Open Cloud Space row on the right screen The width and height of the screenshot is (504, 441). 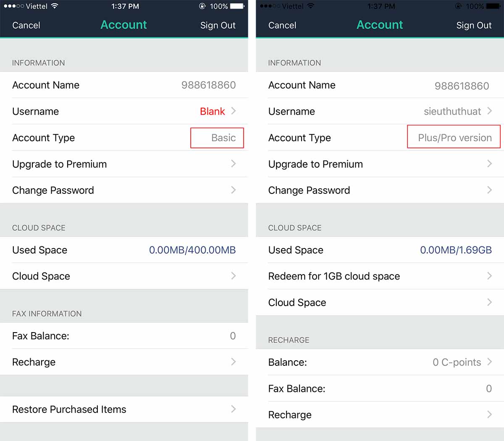380,302
